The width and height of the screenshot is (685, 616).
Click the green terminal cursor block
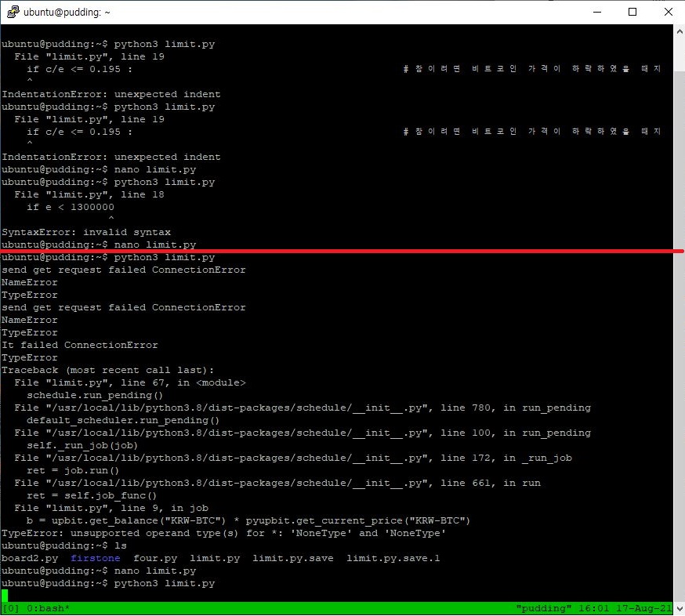pyautogui.click(x=5, y=596)
